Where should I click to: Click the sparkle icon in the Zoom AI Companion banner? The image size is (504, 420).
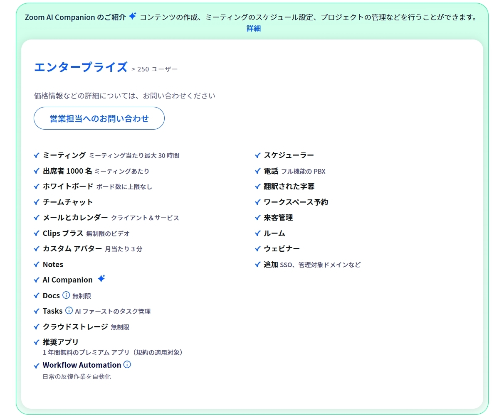pos(132,16)
